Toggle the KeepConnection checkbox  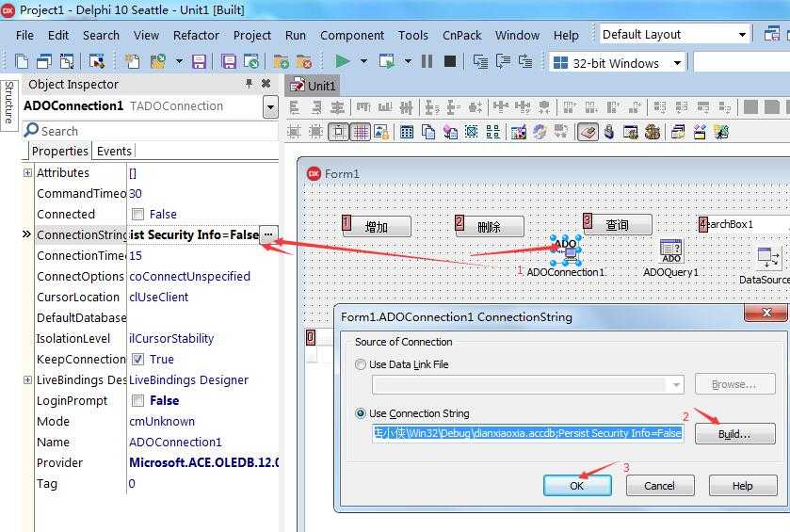tap(137, 359)
